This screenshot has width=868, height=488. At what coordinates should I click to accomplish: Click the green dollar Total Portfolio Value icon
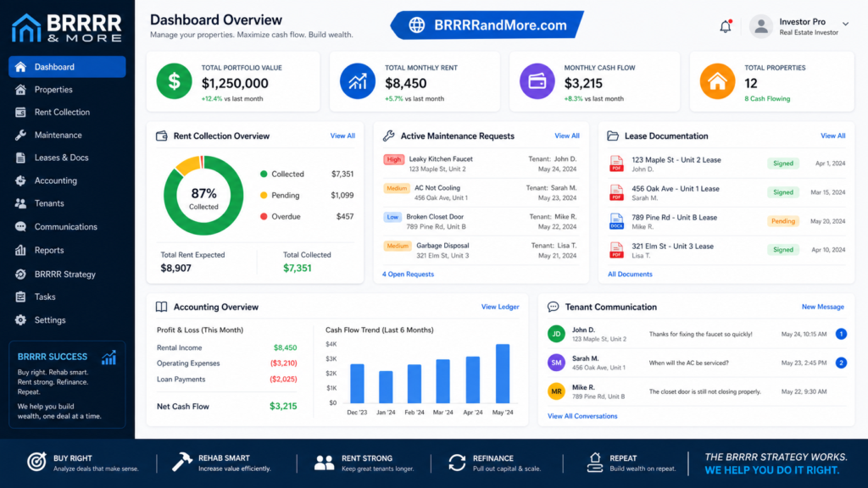[174, 81]
